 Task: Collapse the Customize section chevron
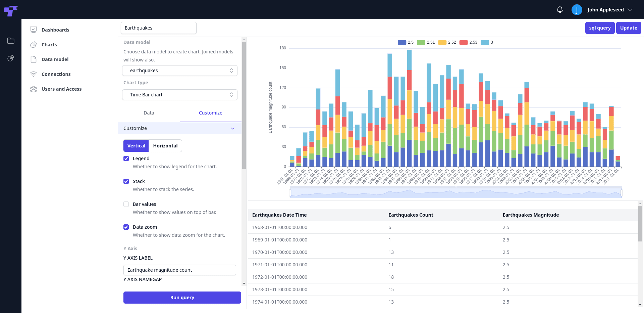[x=233, y=128]
